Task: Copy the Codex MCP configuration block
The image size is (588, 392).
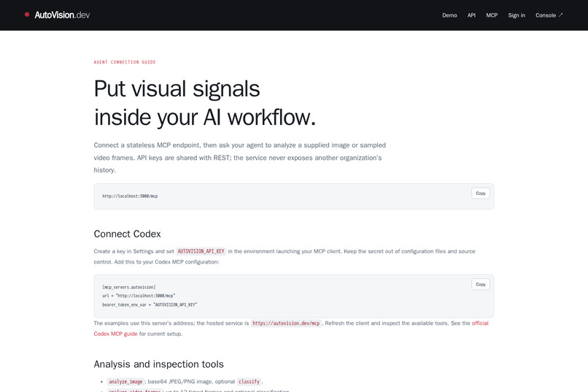Action: coord(480,285)
